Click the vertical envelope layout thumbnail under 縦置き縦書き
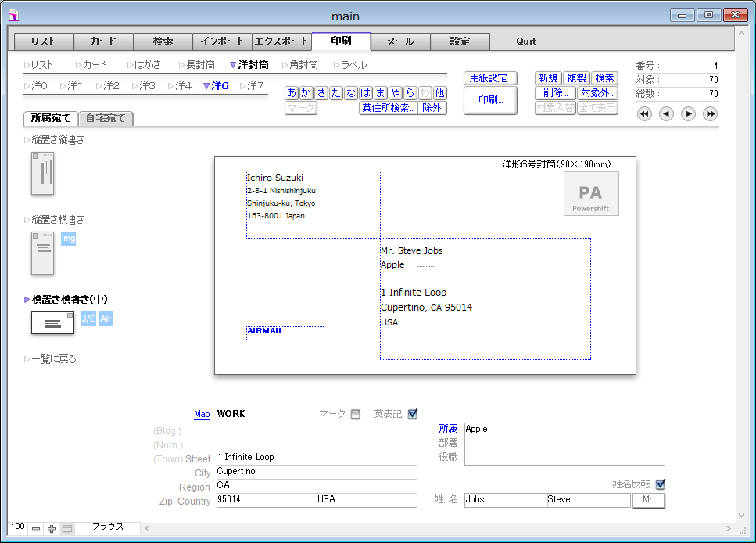The image size is (756, 543). coord(42,173)
